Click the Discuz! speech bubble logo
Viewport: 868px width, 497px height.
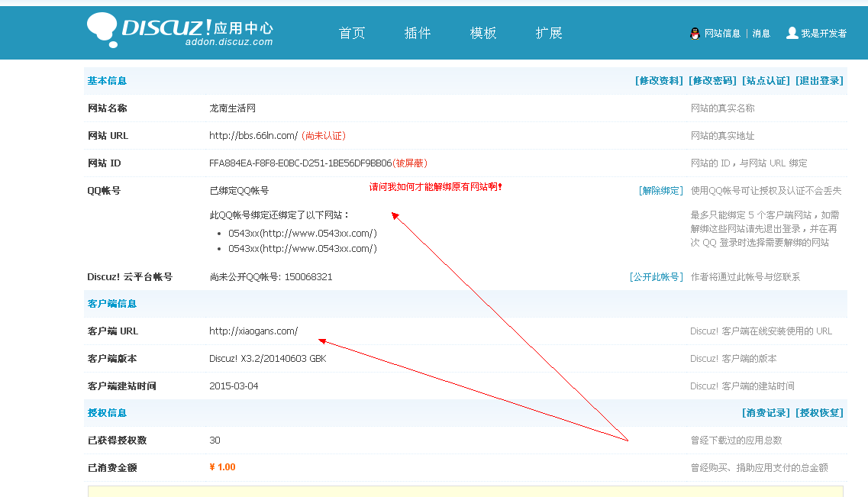tap(102, 30)
